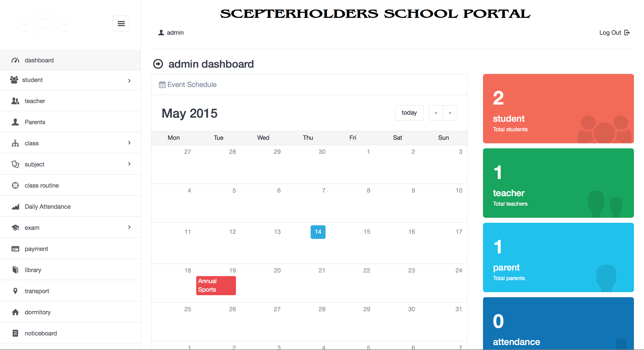This screenshot has height=350, width=644.
Task: Go to next month in calendar
Action: coord(450,113)
